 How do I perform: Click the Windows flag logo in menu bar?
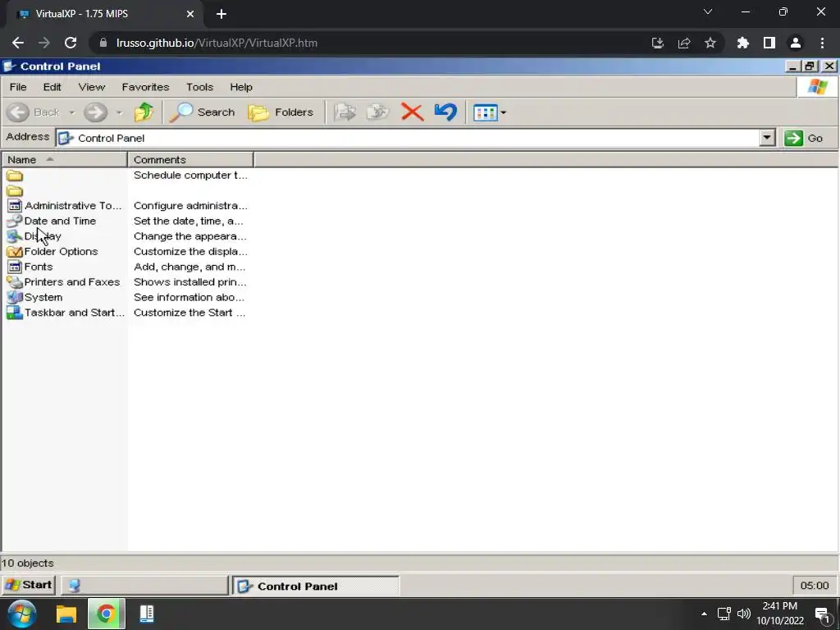pos(818,87)
